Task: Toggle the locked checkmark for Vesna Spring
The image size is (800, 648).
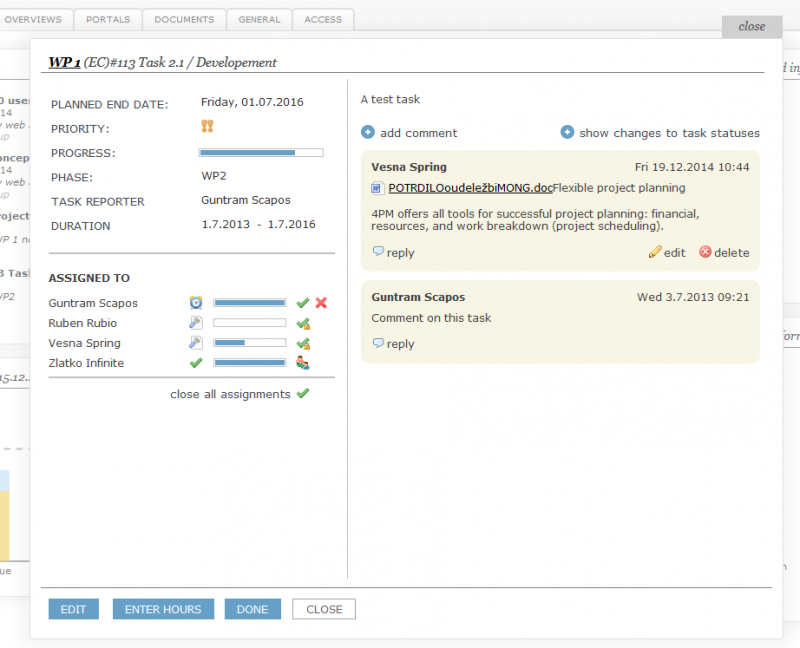Action: coord(303,343)
